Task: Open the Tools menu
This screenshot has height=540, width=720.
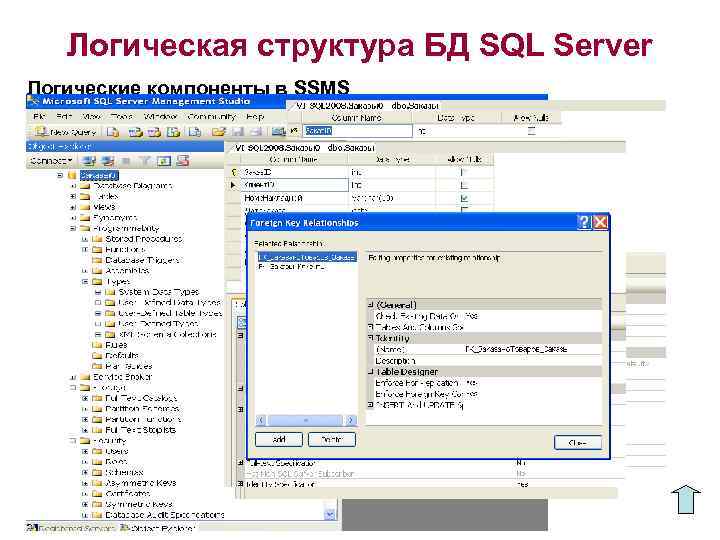Action: (122, 117)
